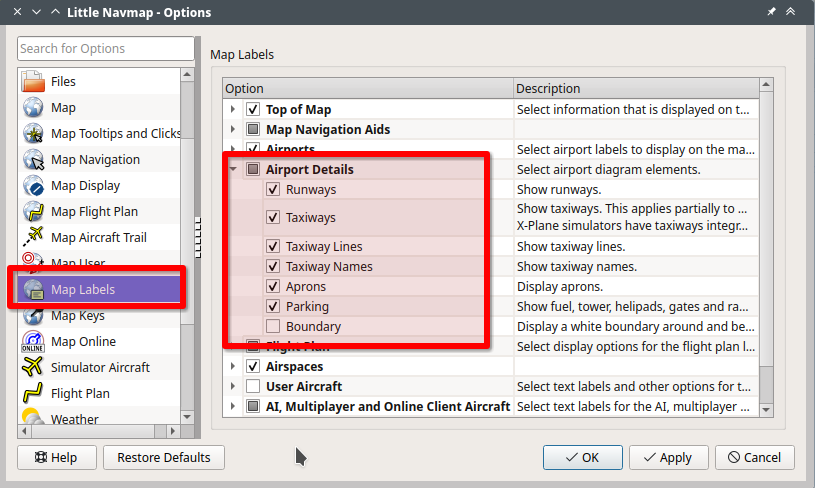The height and width of the screenshot is (488, 815).
Task: Click 'Select airport diagram elements.' description
Action: [x=609, y=169]
